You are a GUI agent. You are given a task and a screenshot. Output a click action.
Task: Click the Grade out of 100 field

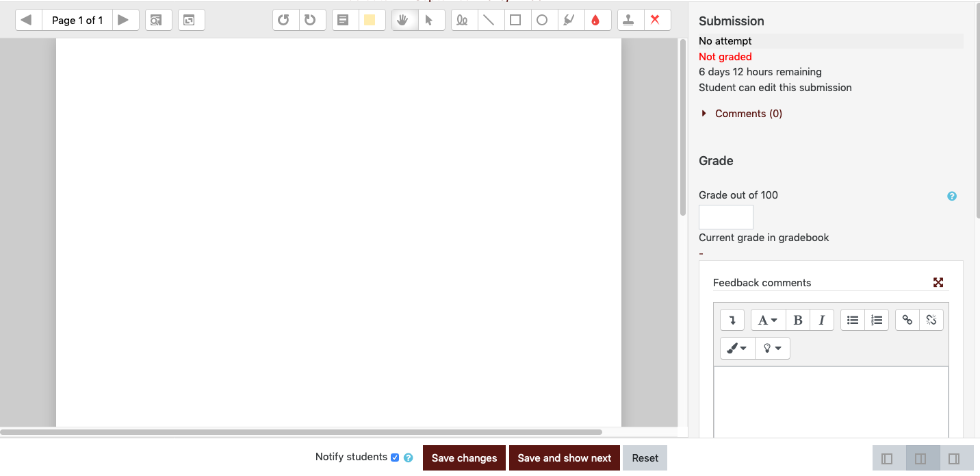725,217
